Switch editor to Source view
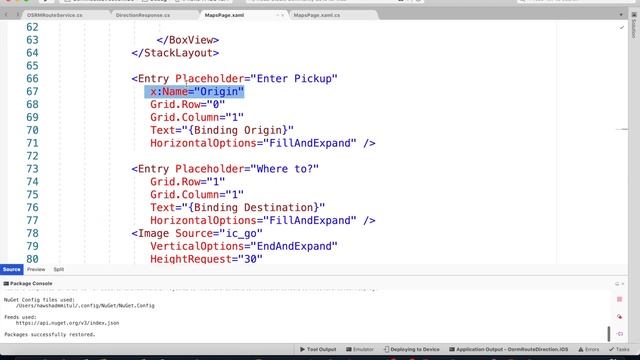This screenshot has width=640, height=360. 11,269
